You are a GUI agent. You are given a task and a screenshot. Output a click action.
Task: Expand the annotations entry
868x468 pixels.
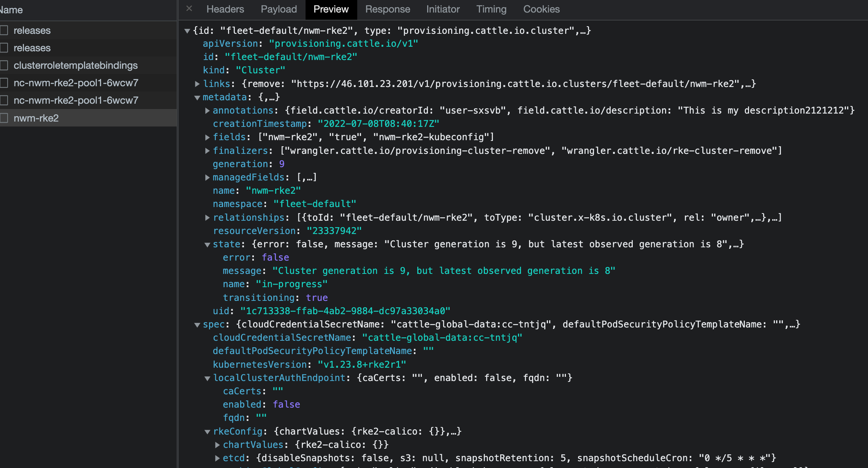207,110
